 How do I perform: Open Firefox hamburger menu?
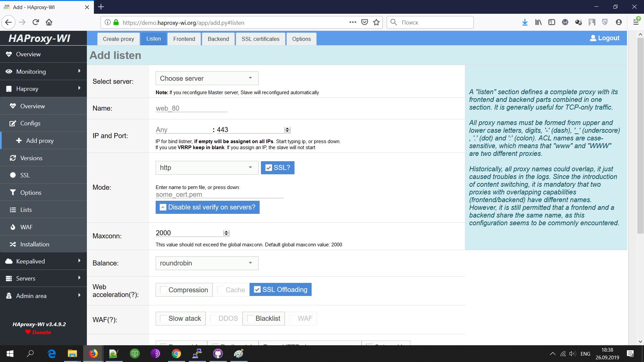click(636, 22)
